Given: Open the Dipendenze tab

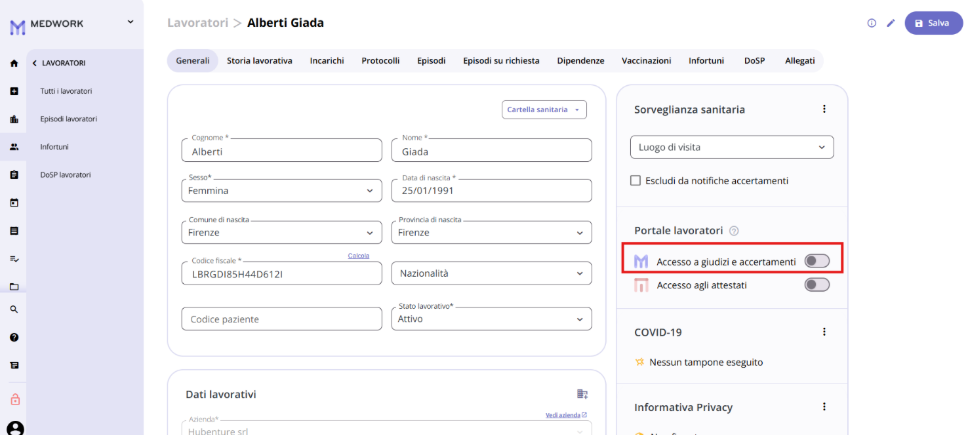Looking at the screenshot, I should tap(581, 61).
